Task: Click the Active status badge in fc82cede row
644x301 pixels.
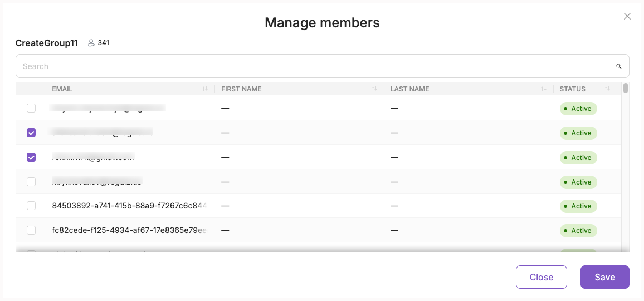Action: [578, 231]
